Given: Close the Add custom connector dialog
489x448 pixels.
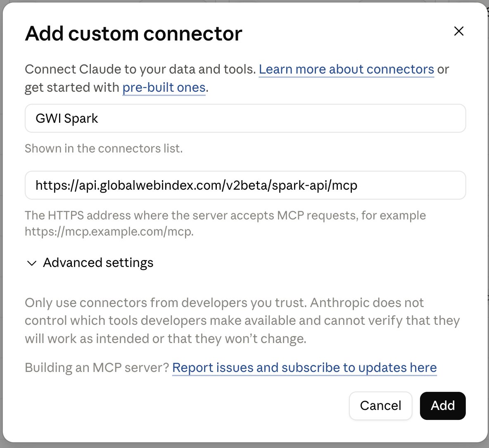Looking at the screenshot, I should point(459,31).
